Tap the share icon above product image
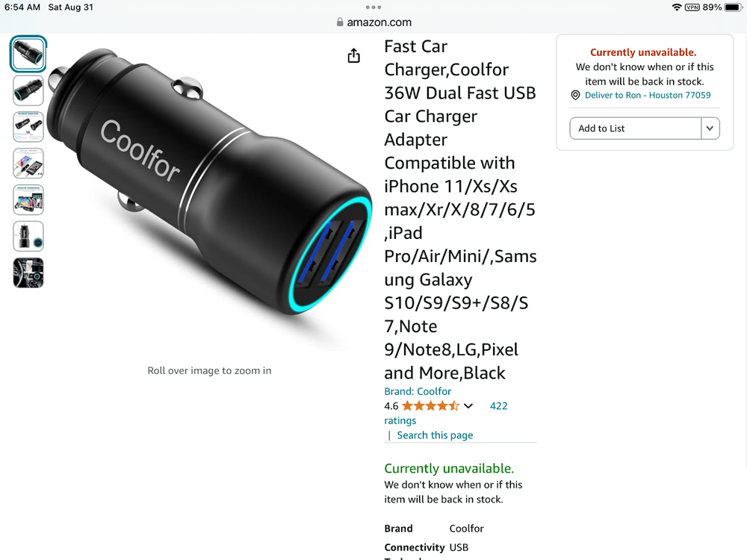Image resolution: width=747 pixels, height=560 pixels. click(354, 56)
